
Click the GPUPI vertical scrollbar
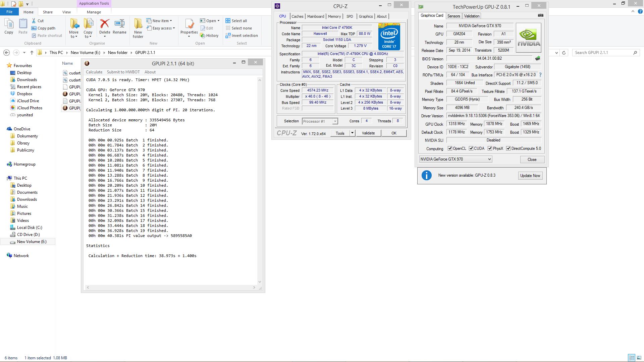point(260,180)
